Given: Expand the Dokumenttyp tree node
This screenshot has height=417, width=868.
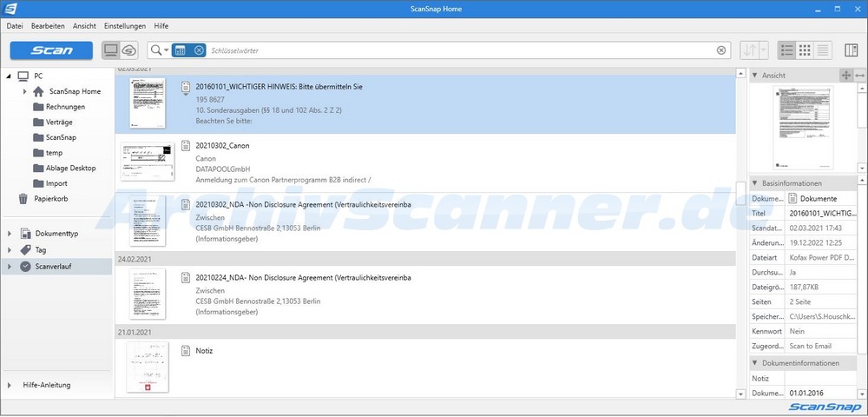Looking at the screenshot, I should 10,234.
